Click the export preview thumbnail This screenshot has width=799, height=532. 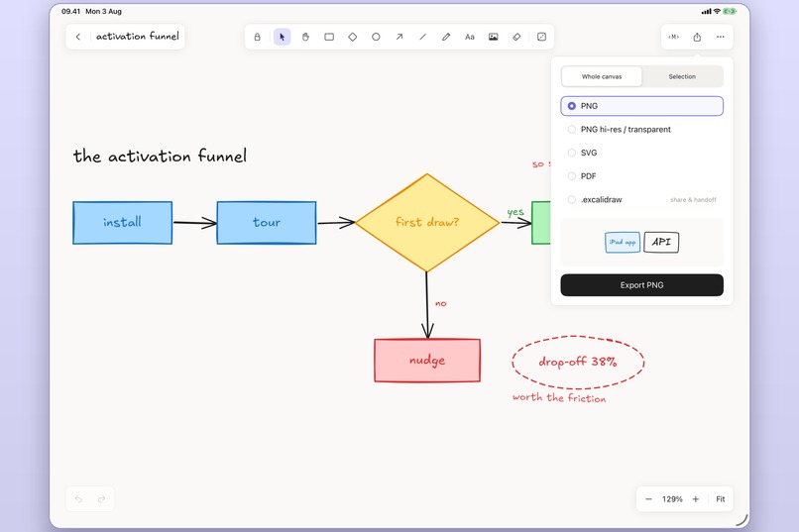tap(642, 243)
